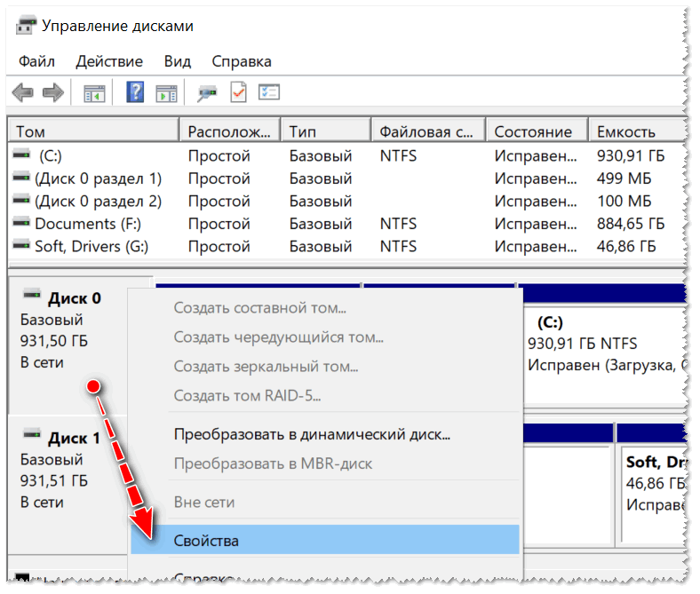Select the Soft, Drivers (G:) row
Screen dimensions: 700x594
(346, 246)
